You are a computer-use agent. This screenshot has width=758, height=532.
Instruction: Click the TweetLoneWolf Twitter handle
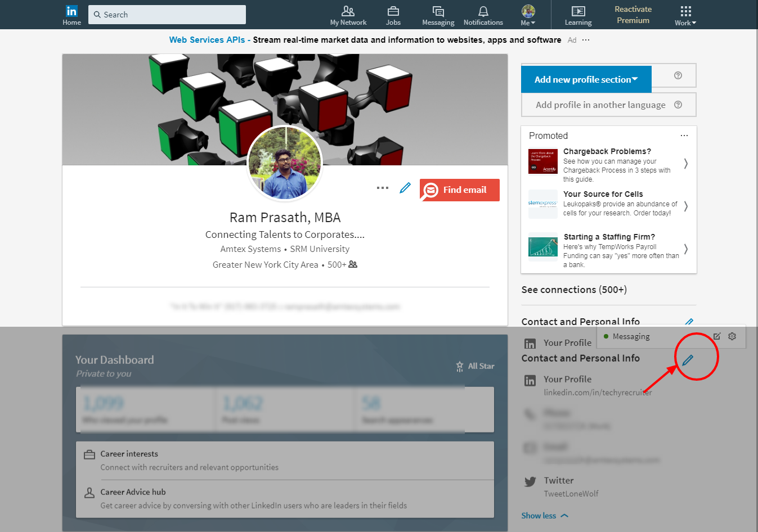tap(571, 494)
